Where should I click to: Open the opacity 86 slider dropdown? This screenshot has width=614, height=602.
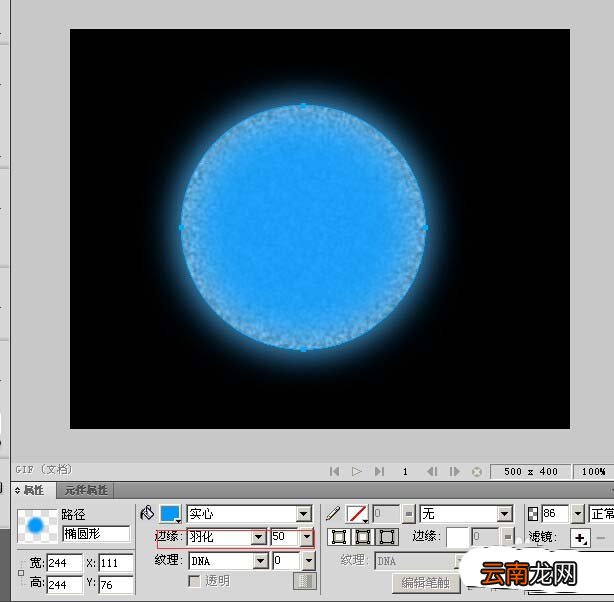click(578, 513)
